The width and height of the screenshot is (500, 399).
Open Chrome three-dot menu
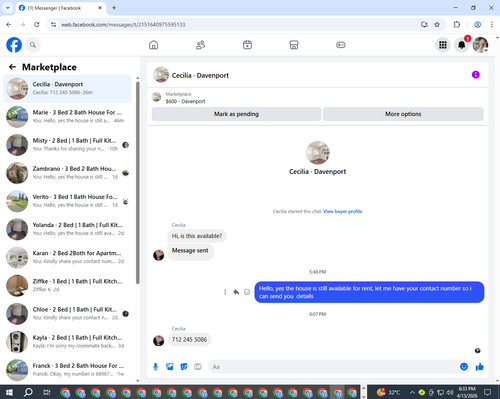pos(492,24)
